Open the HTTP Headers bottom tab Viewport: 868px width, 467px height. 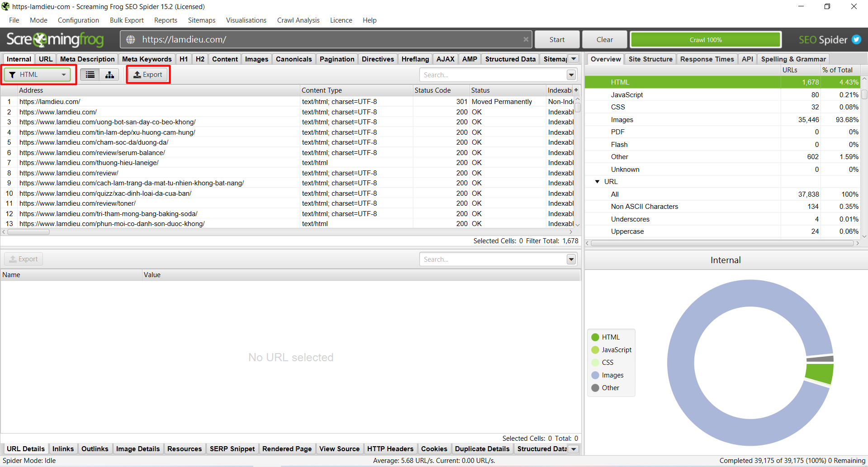[390, 449]
